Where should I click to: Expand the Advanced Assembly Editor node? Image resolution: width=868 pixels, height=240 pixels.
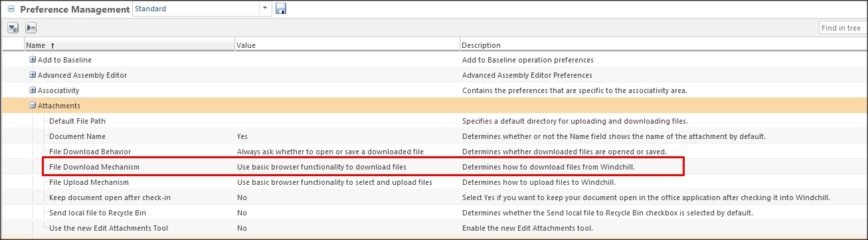[33, 75]
